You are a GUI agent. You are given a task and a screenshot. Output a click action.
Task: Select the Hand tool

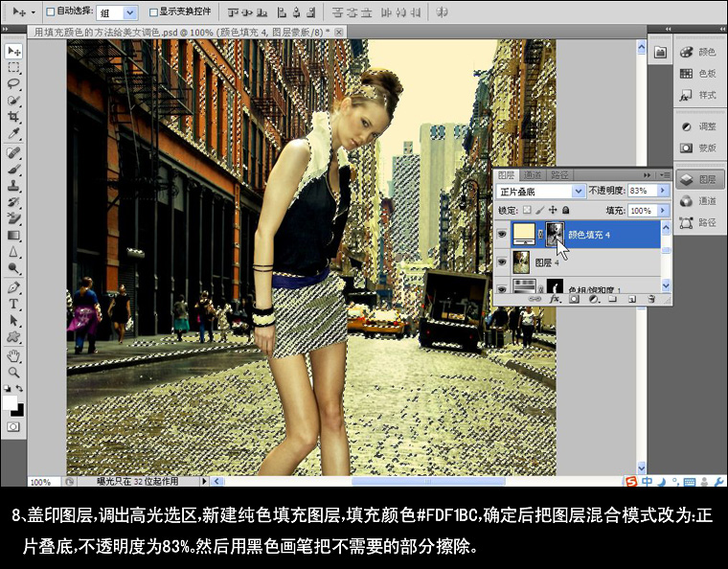coord(13,356)
